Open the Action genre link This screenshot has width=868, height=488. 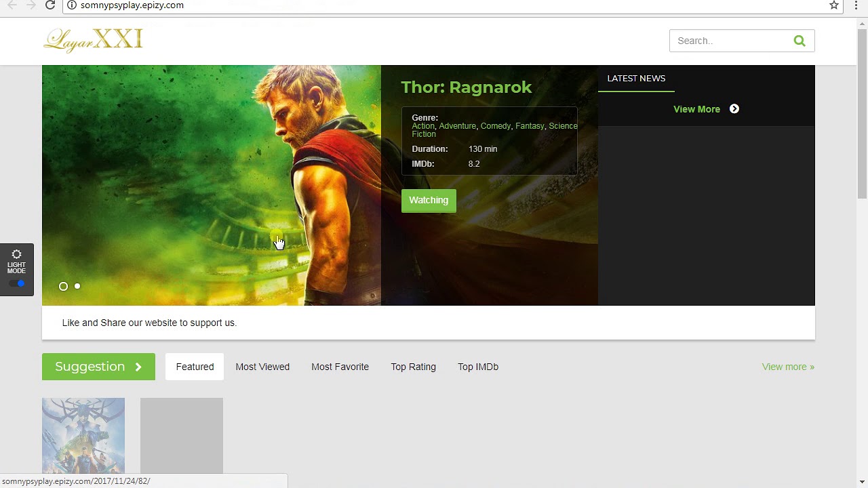coord(423,126)
